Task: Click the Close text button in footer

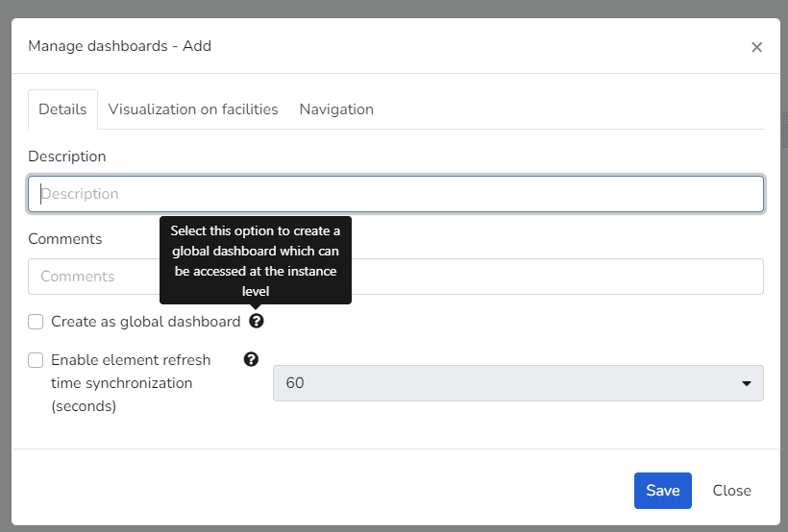Action: coord(731,491)
